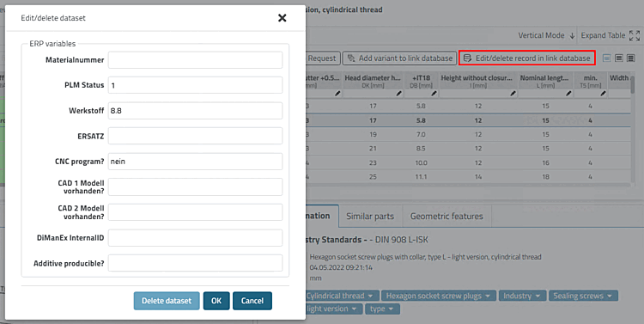Focus the CAD 1 Modell vorhanden field
Image resolution: width=644 pixels, height=324 pixels.
[195, 187]
